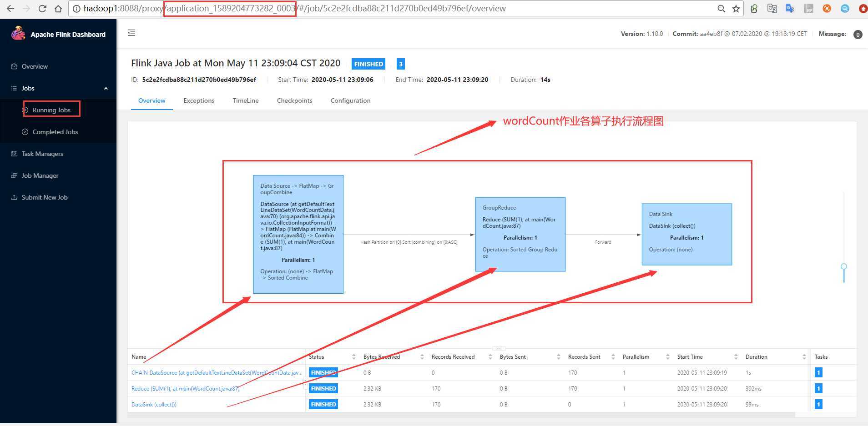Sort table by Start Time column

pos(736,357)
